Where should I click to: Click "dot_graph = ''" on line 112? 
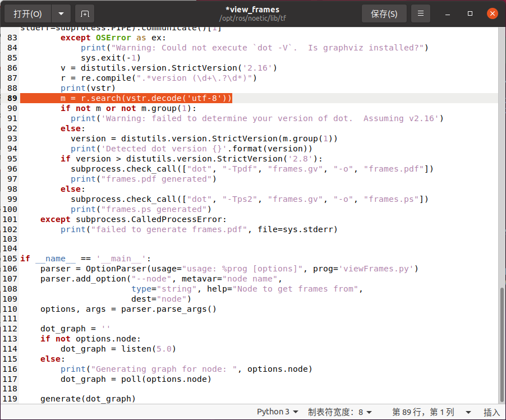pos(75,329)
